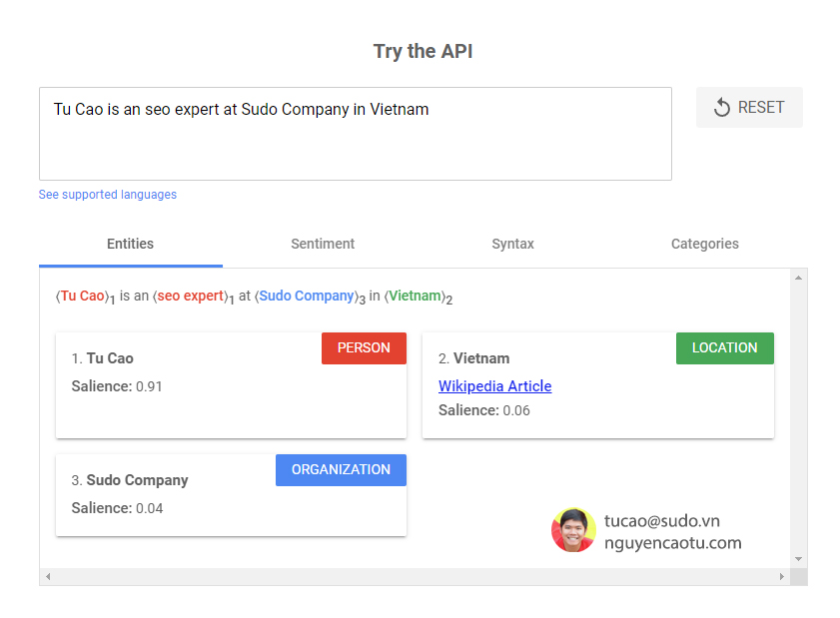Click the circular arrow icon in RESET

[x=722, y=108]
